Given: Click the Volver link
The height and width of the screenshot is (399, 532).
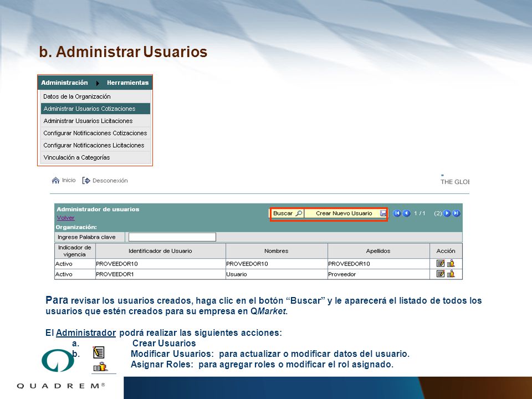Looking at the screenshot, I should (x=65, y=218).
